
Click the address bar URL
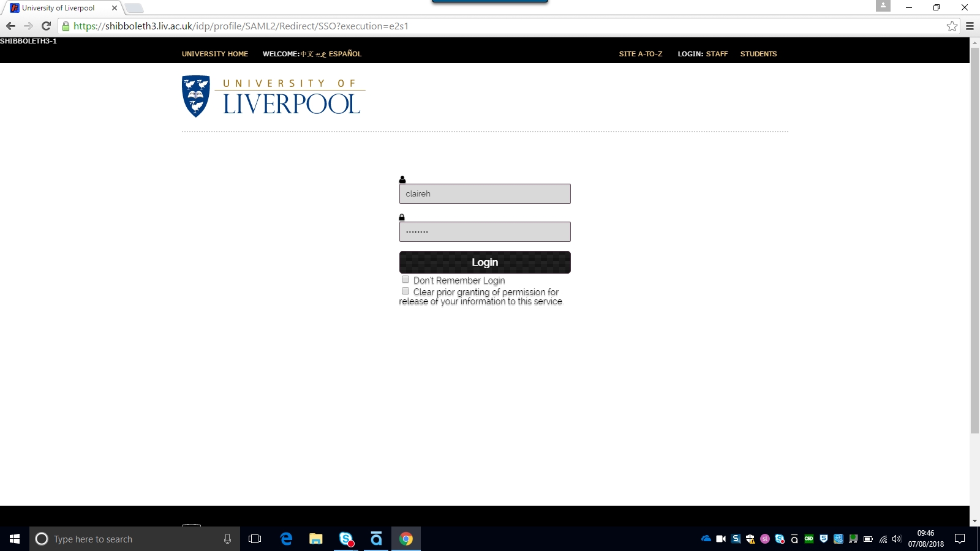241,26
